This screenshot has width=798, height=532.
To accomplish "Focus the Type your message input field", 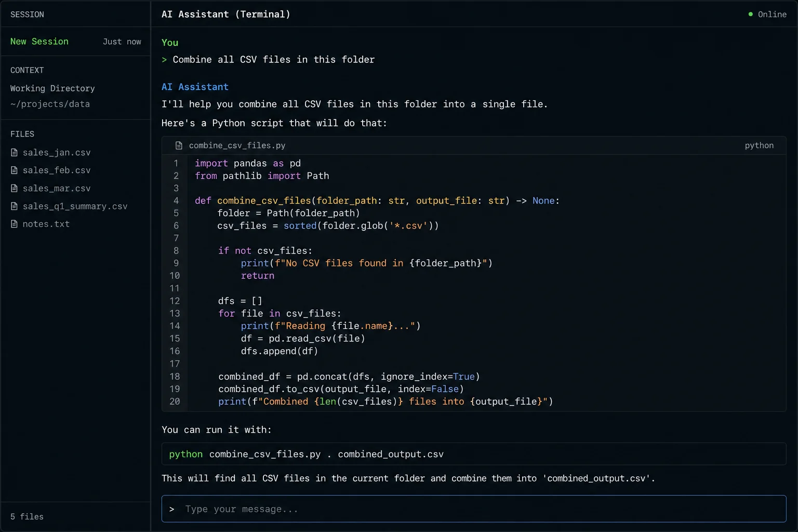I will pos(474,509).
